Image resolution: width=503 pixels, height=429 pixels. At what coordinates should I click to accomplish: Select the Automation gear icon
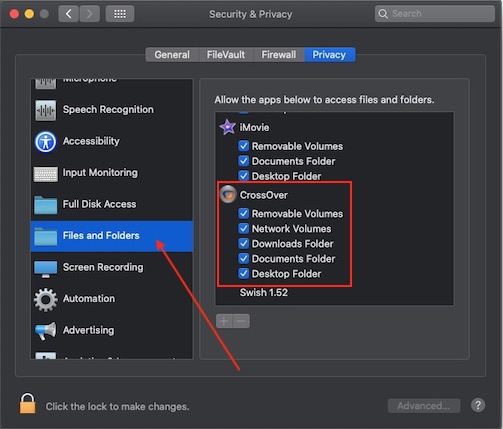point(46,300)
